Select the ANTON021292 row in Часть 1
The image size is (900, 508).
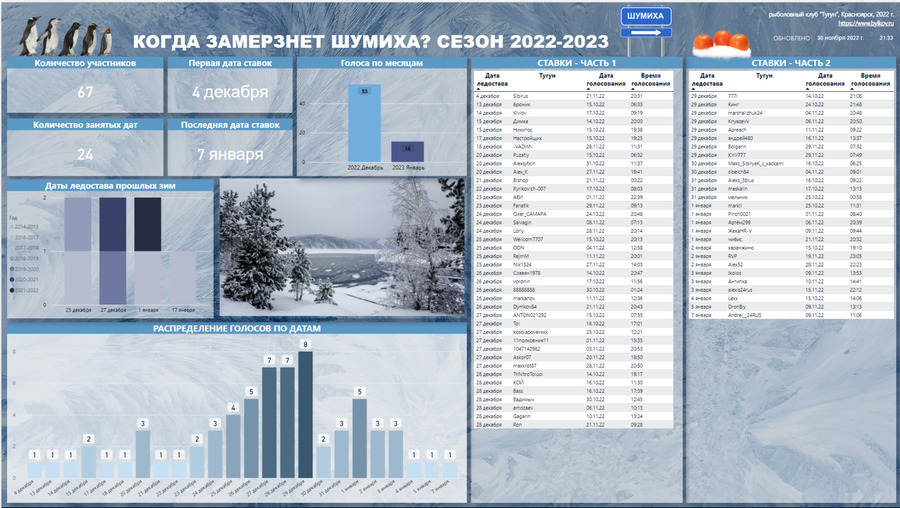pos(573,315)
